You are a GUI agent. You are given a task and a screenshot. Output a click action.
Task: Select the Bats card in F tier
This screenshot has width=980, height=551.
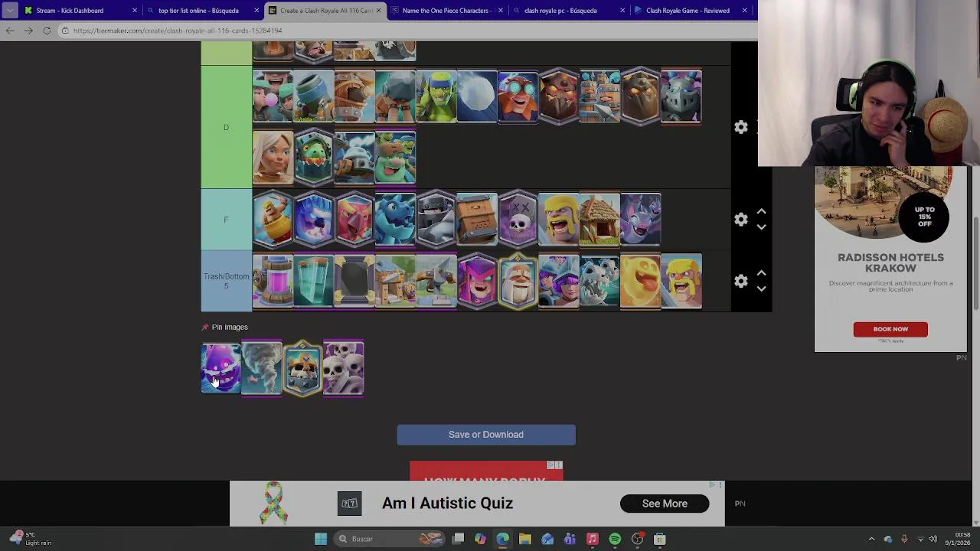(x=640, y=220)
